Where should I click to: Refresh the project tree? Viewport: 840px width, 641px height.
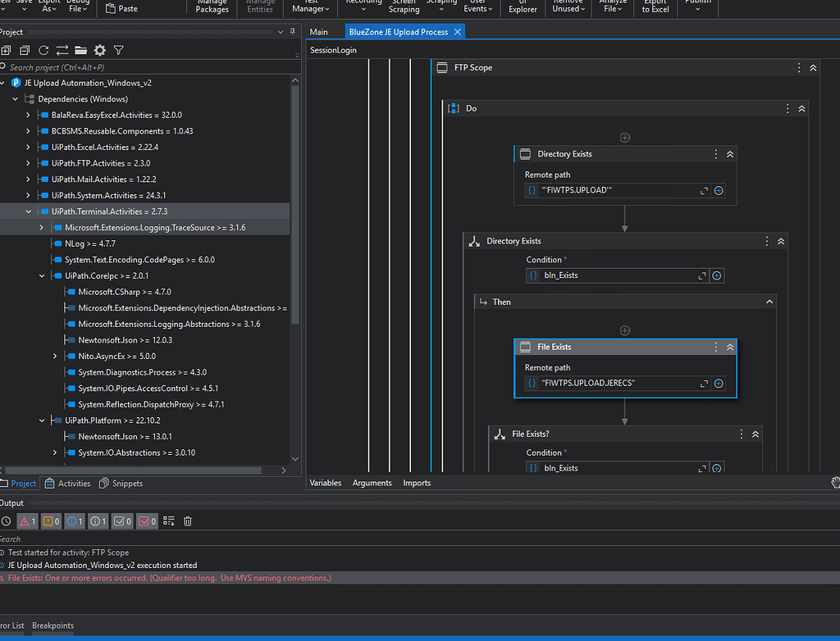pos(43,50)
